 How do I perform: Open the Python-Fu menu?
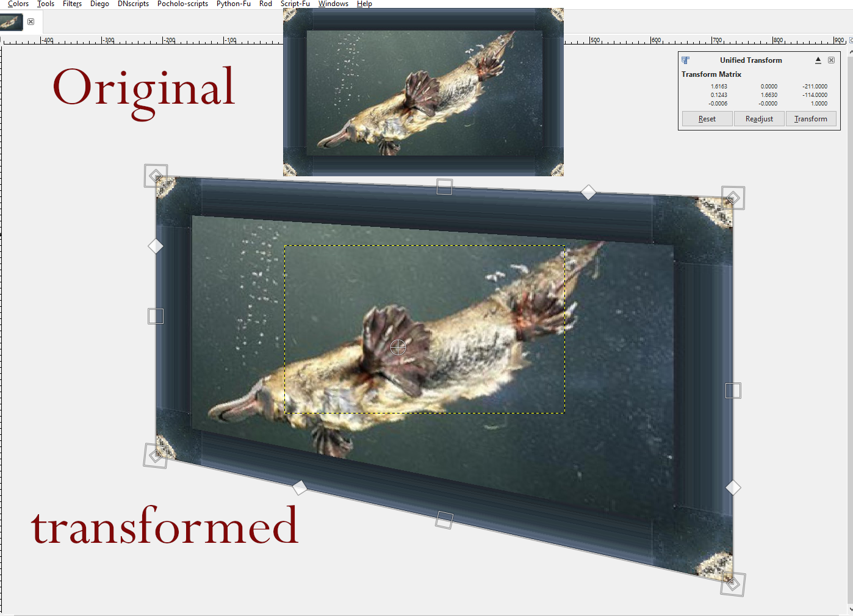click(x=233, y=4)
